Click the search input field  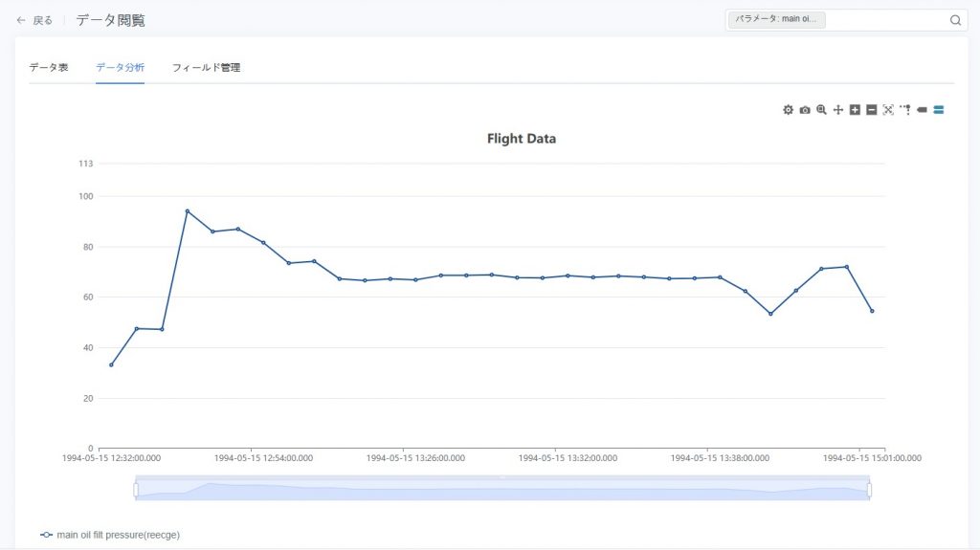coord(885,20)
